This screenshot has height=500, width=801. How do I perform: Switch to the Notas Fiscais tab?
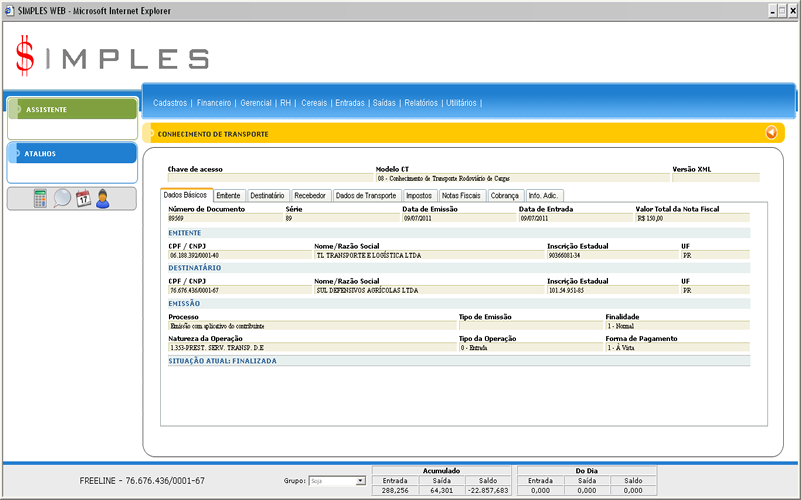461,196
